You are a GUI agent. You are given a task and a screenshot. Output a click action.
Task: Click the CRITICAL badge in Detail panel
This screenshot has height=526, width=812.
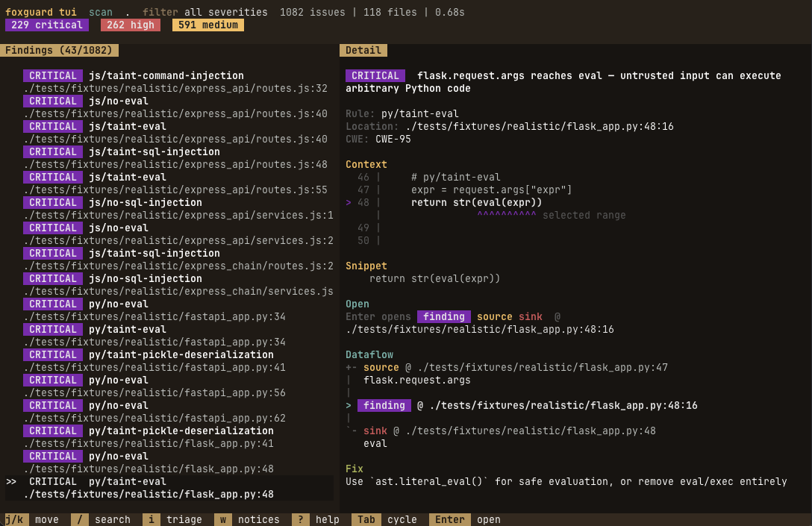375,75
